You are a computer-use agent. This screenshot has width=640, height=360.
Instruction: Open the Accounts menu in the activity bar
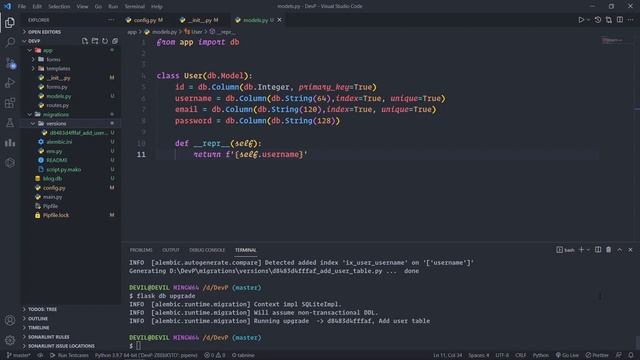(x=10, y=320)
